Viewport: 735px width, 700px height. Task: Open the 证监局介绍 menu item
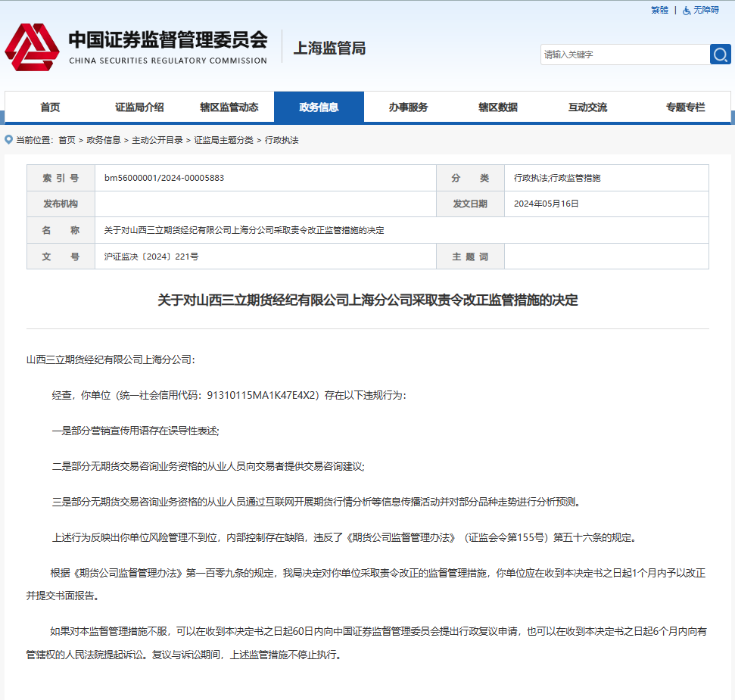[139, 107]
